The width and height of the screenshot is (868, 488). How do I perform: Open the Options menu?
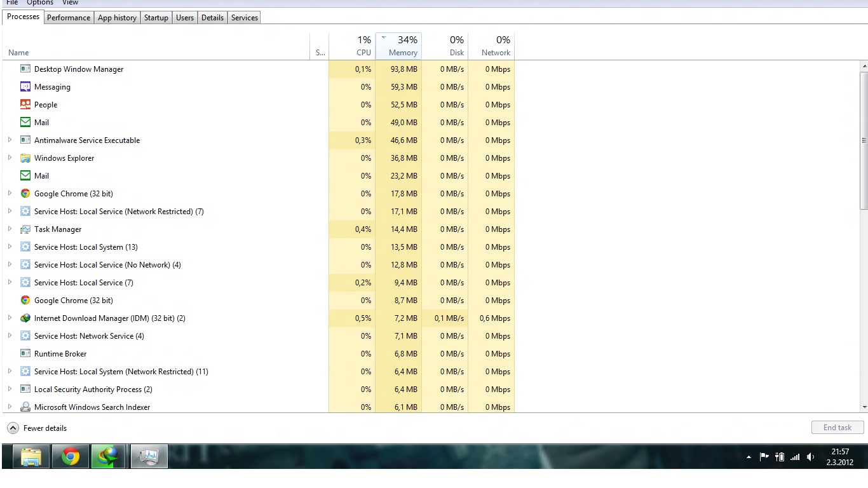pos(40,3)
